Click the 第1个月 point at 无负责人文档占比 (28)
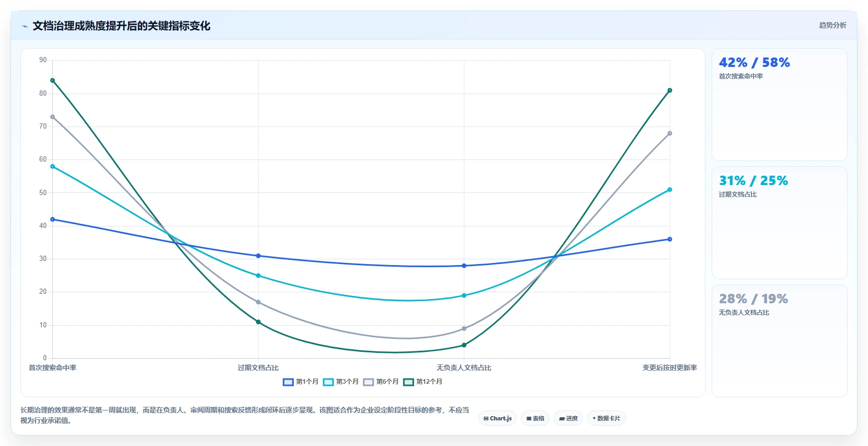Viewport: 868px width, 446px height. [x=464, y=266]
